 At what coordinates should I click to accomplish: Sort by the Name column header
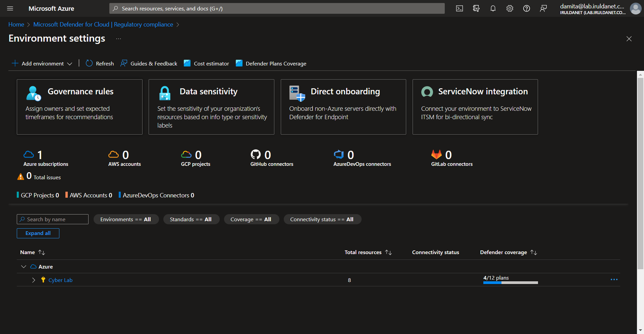click(33, 252)
